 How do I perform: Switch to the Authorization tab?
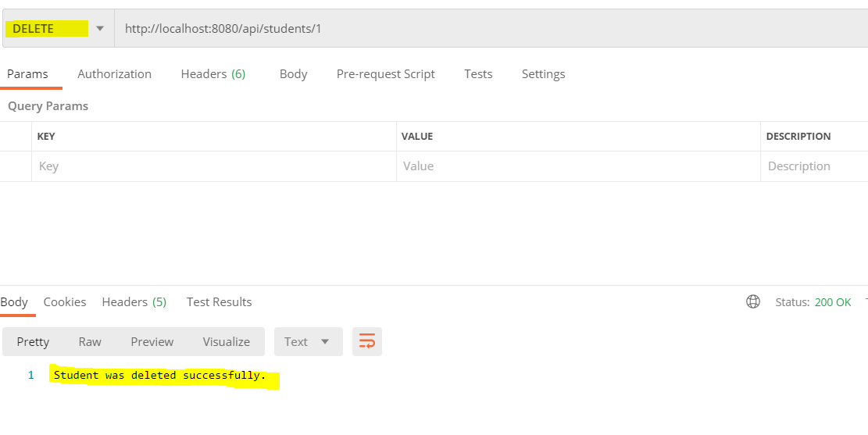(114, 74)
